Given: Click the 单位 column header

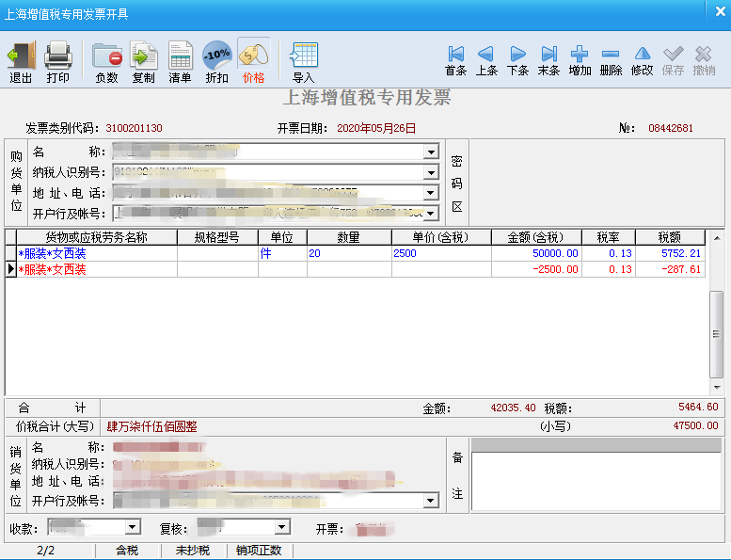Looking at the screenshot, I should click(x=282, y=237).
